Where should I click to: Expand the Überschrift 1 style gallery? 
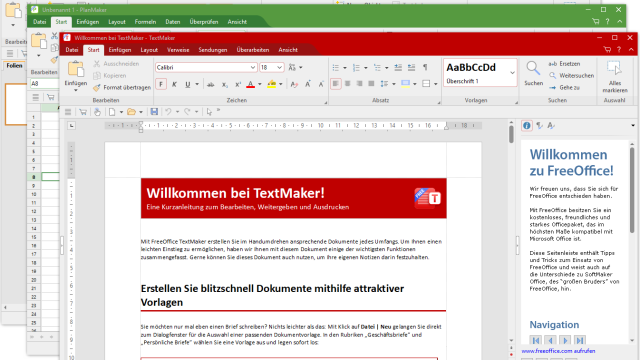(512, 73)
